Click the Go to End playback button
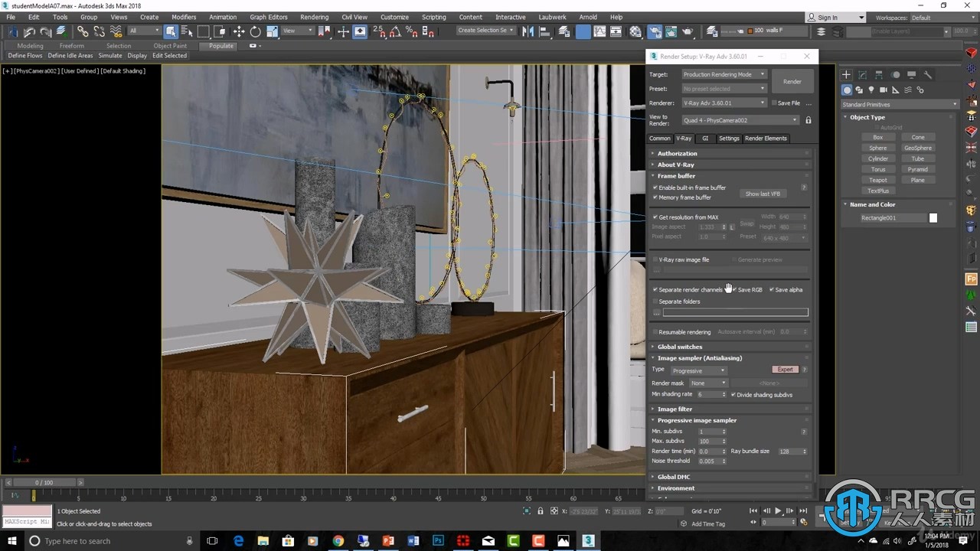The width and height of the screenshot is (980, 551). 803,510
